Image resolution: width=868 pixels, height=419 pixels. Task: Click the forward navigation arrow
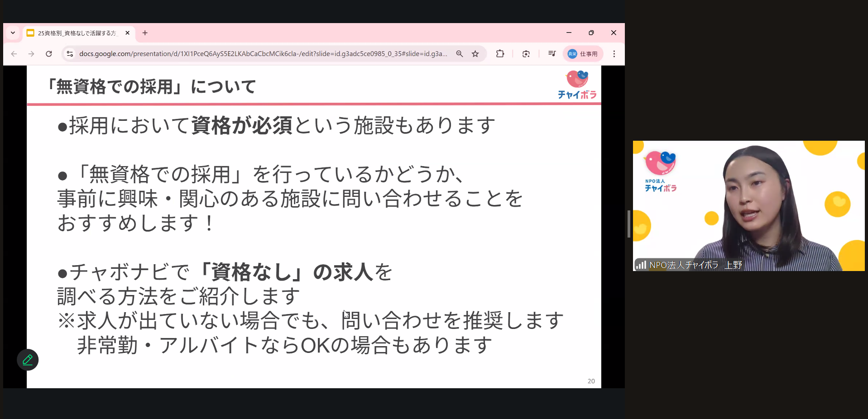31,54
